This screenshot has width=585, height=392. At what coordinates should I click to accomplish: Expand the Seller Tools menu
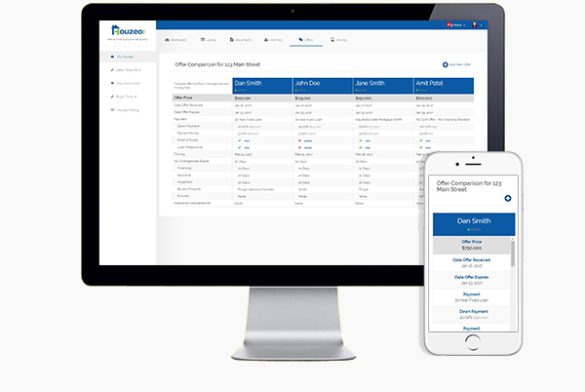(x=126, y=71)
